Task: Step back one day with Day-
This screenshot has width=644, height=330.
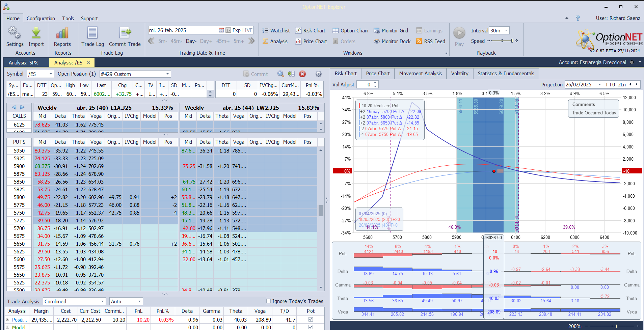Action: click(191, 41)
